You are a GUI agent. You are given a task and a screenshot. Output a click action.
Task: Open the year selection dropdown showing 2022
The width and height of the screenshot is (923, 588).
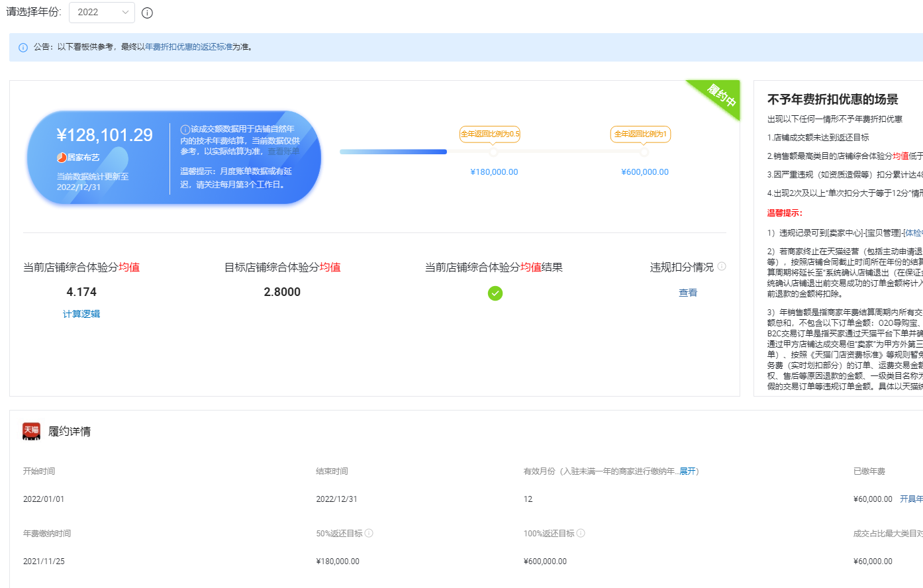[x=102, y=13]
